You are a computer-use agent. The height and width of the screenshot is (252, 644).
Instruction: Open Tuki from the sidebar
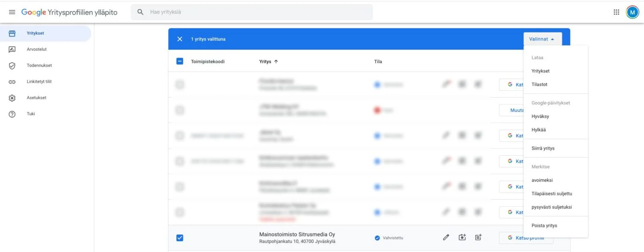pos(12,114)
